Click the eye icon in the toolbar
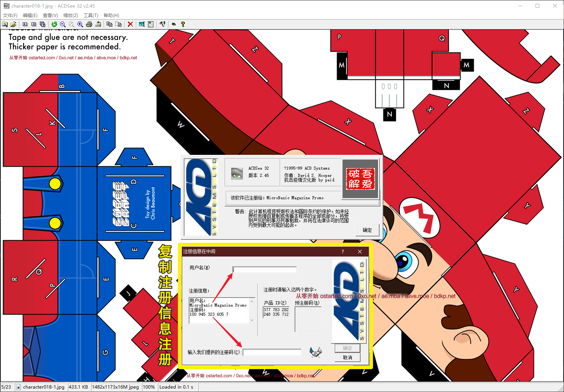Image resolution: width=564 pixels, height=392 pixels. (174, 24)
